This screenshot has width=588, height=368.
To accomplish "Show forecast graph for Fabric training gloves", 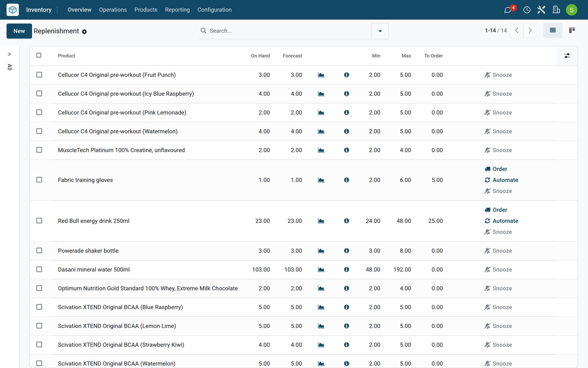I will (321, 180).
